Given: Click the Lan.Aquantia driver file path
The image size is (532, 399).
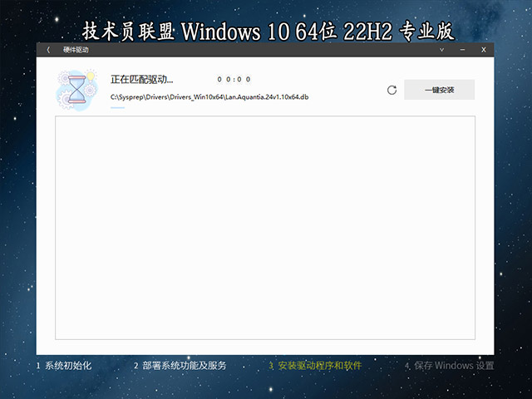Looking at the screenshot, I should tap(209, 97).
